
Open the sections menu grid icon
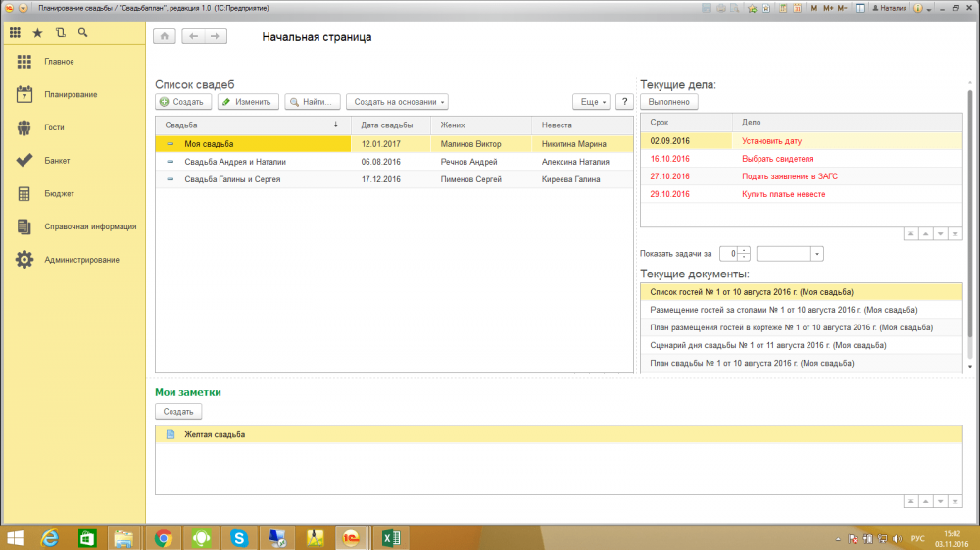(x=15, y=32)
